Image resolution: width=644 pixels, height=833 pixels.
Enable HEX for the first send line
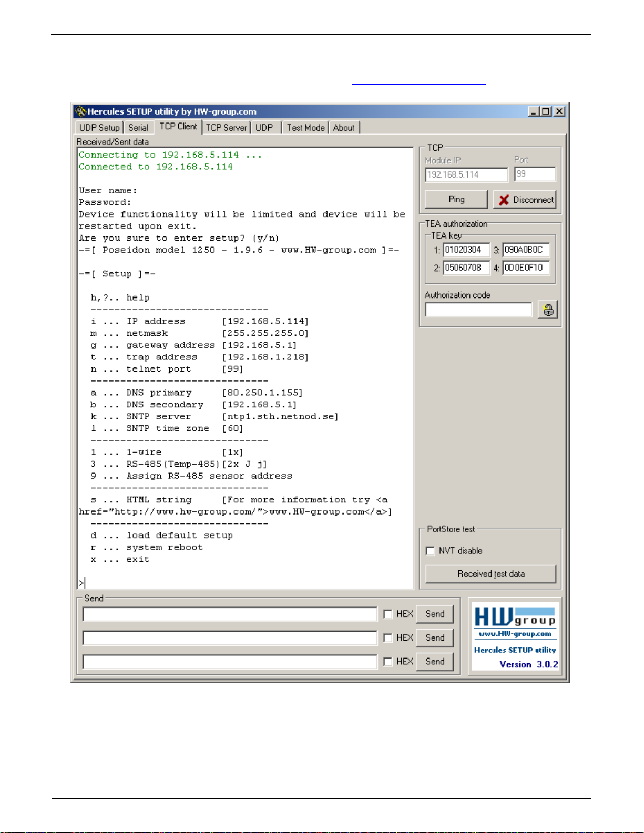pyautogui.click(x=388, y=614)
